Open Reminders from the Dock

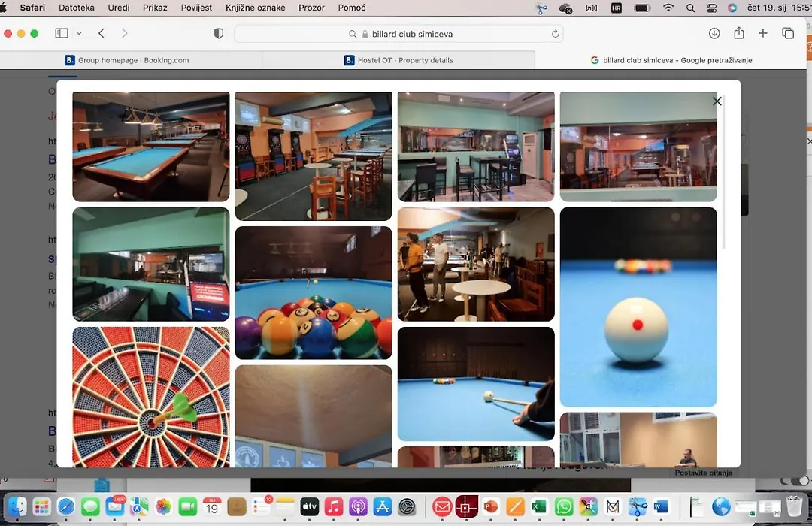pyautogui.click(x=261, y=506)
